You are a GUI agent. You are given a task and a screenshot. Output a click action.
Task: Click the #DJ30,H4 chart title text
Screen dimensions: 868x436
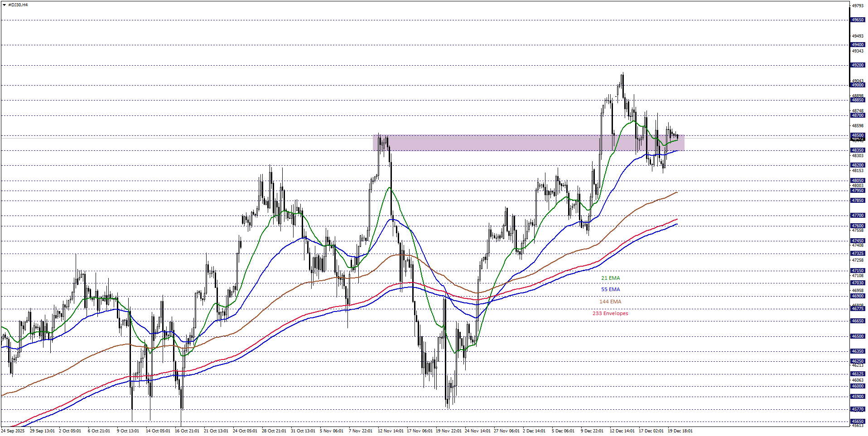[18, 5]
